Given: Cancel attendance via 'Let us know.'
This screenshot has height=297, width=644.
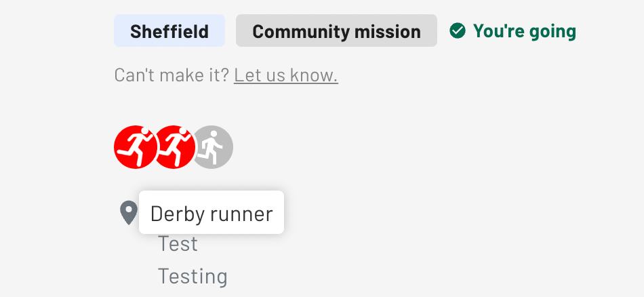Looking at the screenshot, I should [286, 75].
